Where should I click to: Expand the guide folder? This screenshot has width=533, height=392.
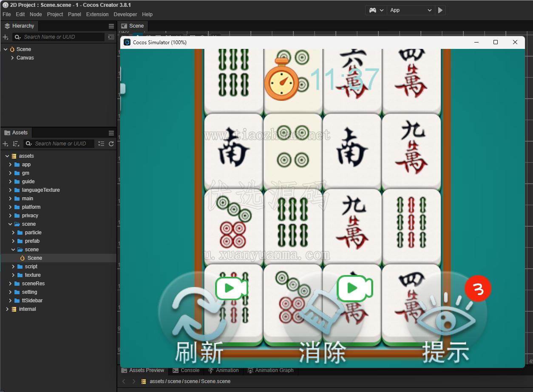[10, 182]
